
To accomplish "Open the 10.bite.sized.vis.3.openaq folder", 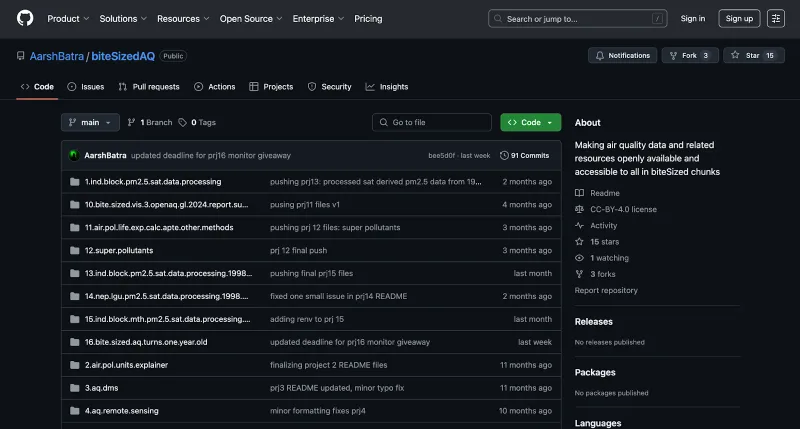I will [x=166, y=205].
